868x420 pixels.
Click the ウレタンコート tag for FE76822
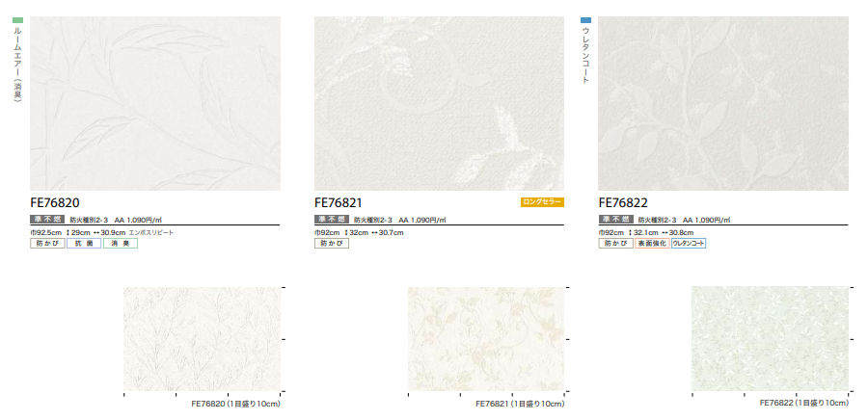[x=689, y=244]
